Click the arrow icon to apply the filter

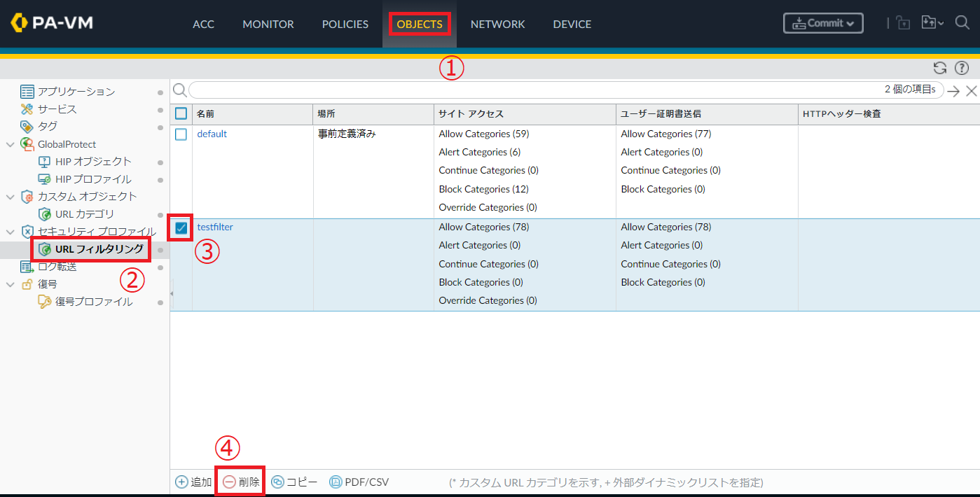953,91
